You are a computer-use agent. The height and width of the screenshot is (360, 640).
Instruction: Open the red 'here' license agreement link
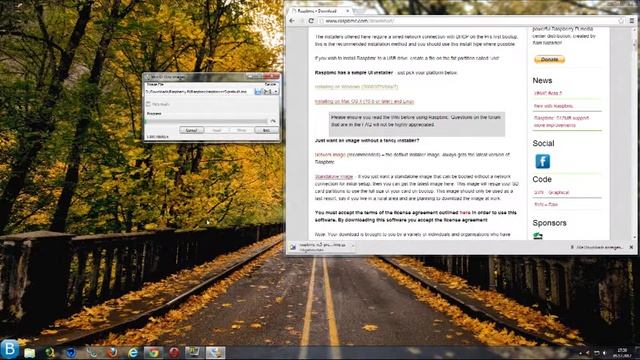[465, 213]
